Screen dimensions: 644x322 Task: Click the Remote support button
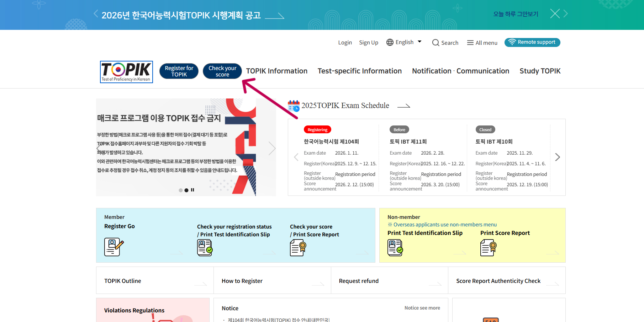[x=532, y=42]
